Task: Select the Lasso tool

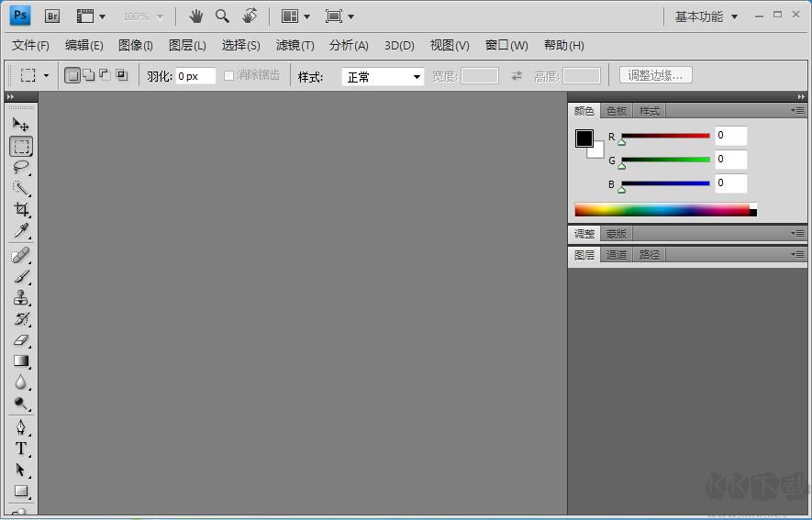Action: (20, 167)
